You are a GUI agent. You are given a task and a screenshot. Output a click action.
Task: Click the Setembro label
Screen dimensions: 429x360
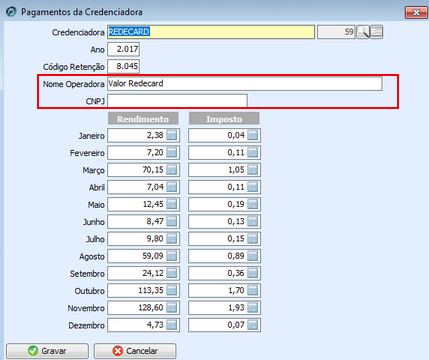87,274
